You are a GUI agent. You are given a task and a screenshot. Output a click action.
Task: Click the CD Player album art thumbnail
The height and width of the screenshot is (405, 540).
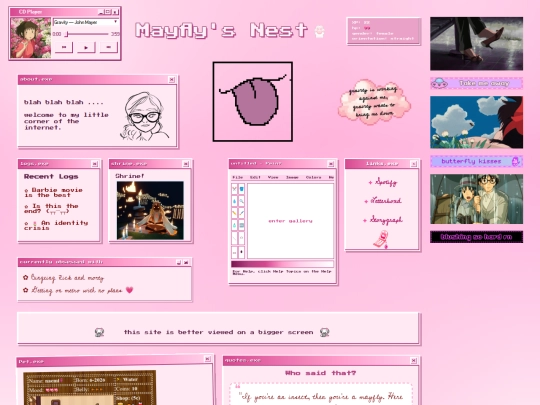coord(31,38)
